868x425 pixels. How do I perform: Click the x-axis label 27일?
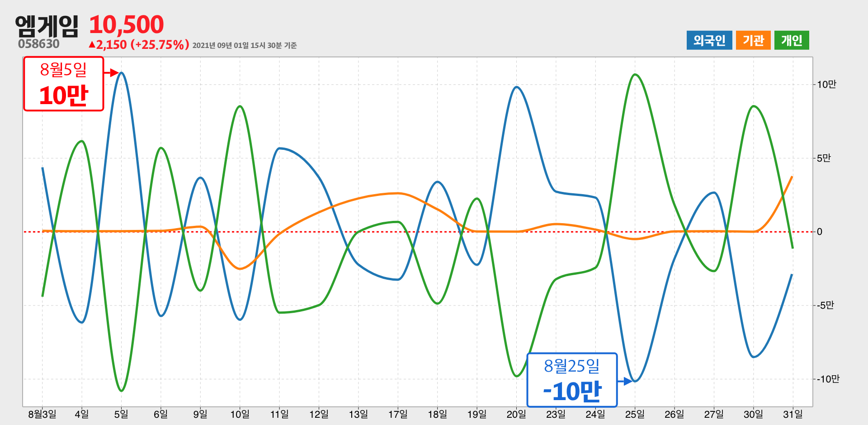point(714,414)
